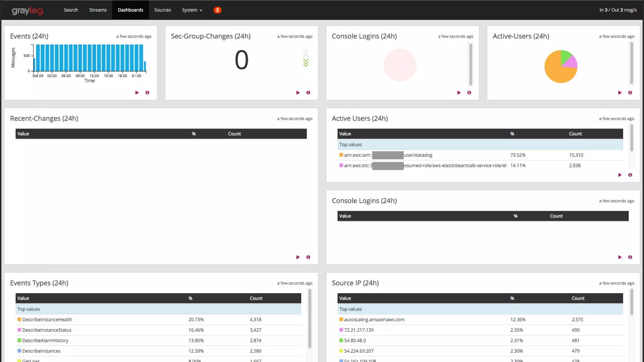Select the Dashboards tab
The image size is (644, 362).
[x=130, y=10]
